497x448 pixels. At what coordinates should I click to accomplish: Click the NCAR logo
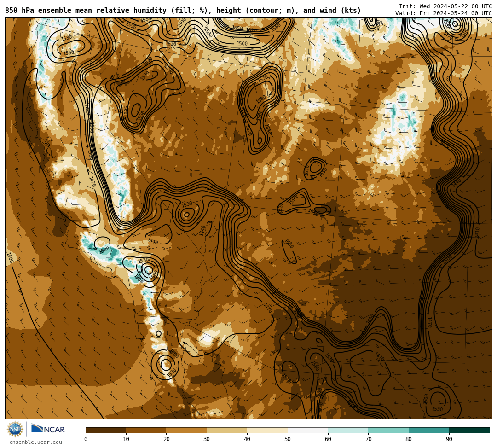(x=48, y=429)
